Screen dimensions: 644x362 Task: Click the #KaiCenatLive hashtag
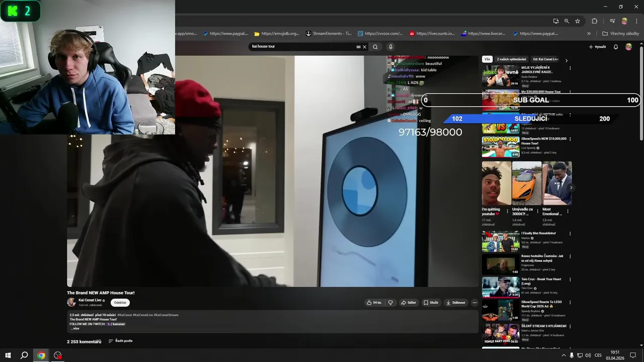point(142,315)
